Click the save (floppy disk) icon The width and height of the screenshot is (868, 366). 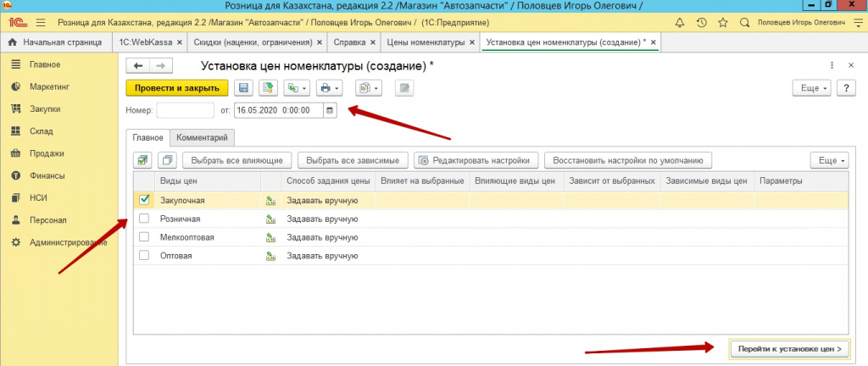pyautogui.click(x=243, y=87)
